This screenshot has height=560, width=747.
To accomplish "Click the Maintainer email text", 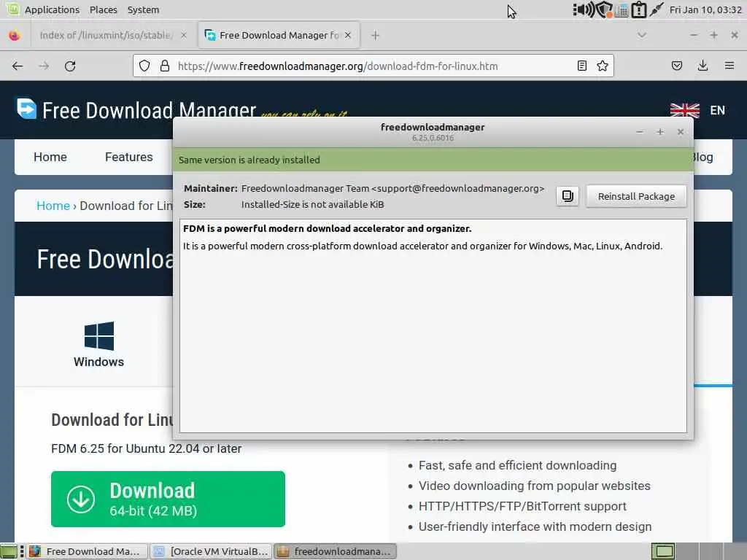I will point(458,189).
